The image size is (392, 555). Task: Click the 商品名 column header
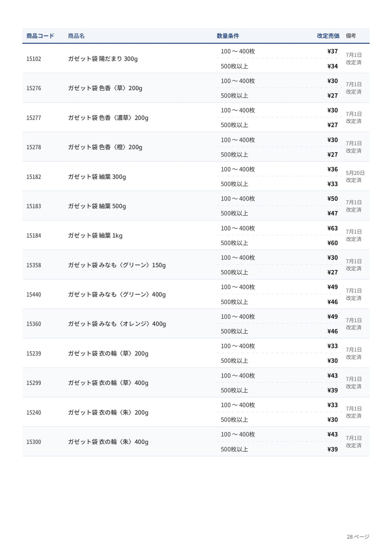pyautogui.click(x=76, y=36)
